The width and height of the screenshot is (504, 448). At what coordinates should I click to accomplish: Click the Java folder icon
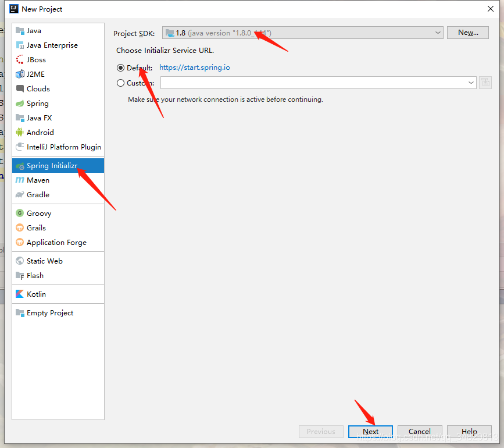point(20,31)
